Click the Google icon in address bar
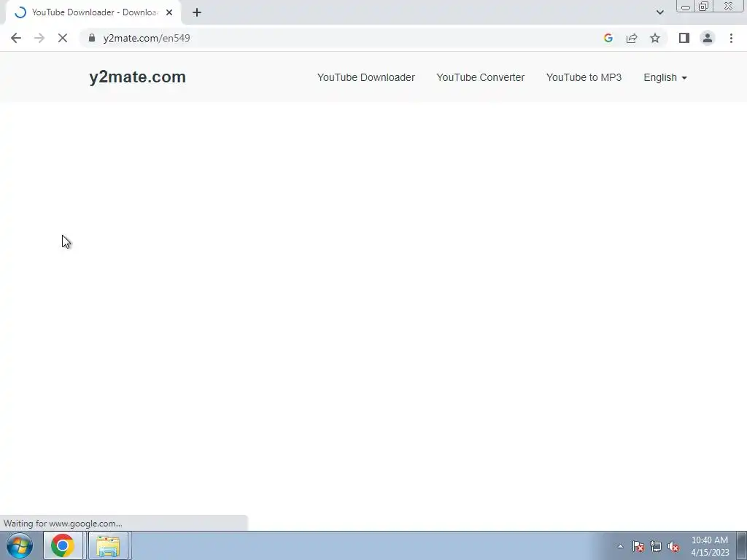This screenshot has height=560, width=747. [608, 38]
